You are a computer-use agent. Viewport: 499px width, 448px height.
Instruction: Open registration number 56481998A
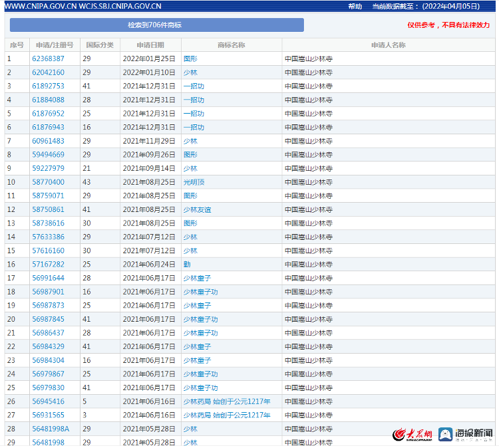[x=51, y=429]
